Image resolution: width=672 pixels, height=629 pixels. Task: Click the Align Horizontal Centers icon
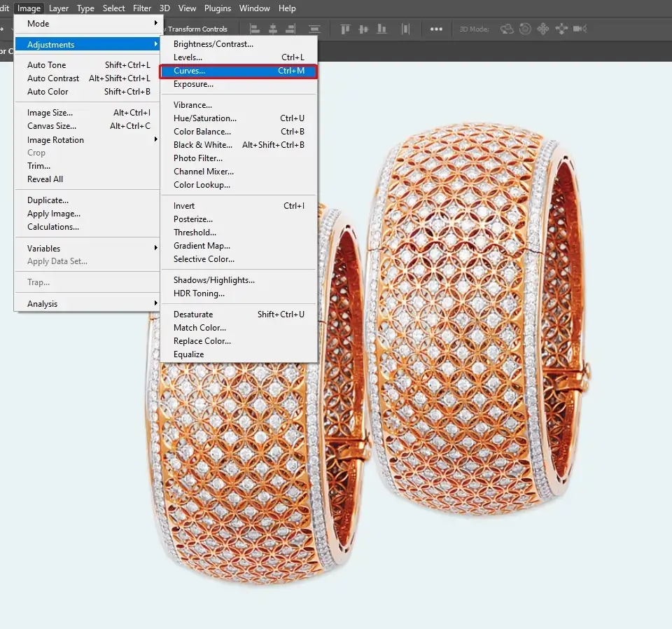[x=272, y=29]
